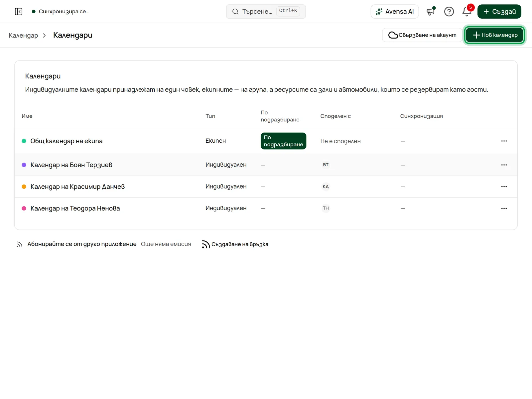This screenshot has width=532, height=399.
Task: Open more options for Календар на Теодора Ненова
Action: pos(504,208)
